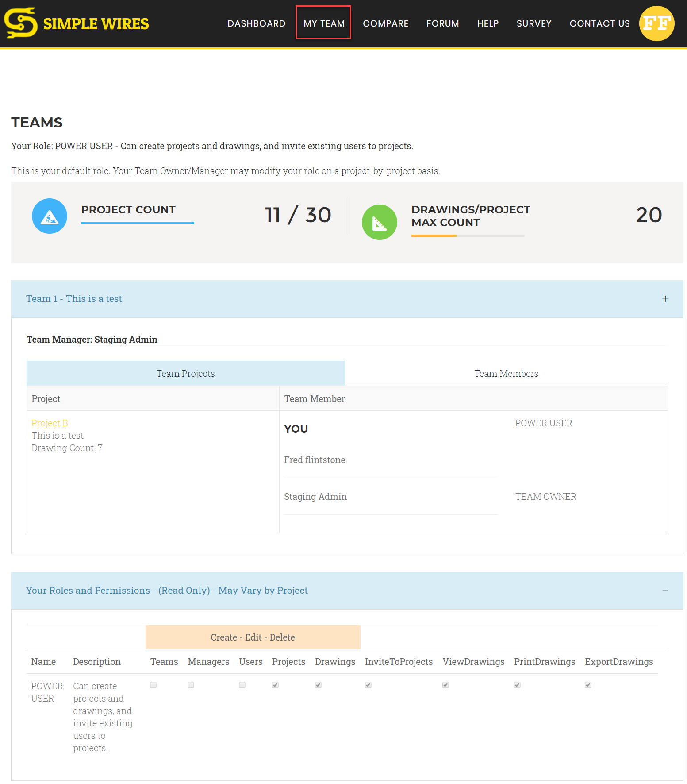Click the Name column header in permissions table

coord(43,662)
